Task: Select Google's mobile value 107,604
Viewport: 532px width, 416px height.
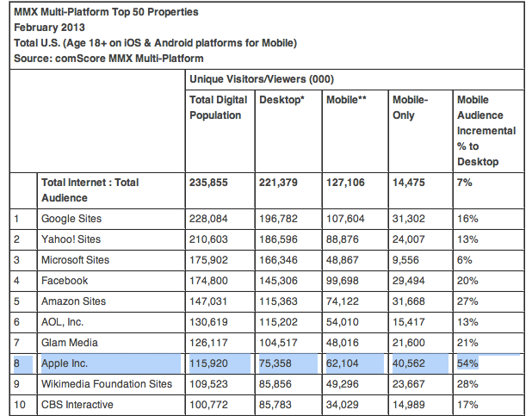Action: pyautogui.click(x=345, y=219)
